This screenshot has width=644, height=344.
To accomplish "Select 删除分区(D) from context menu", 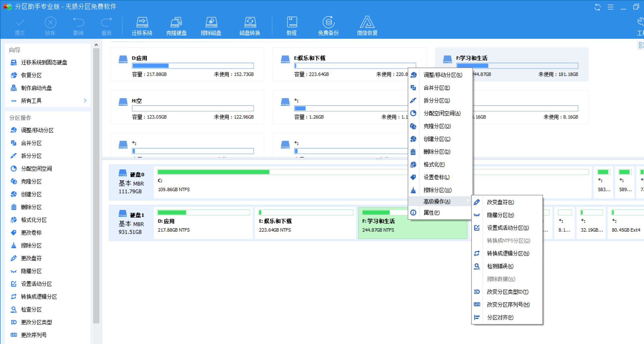I will [x=440, y=152].
